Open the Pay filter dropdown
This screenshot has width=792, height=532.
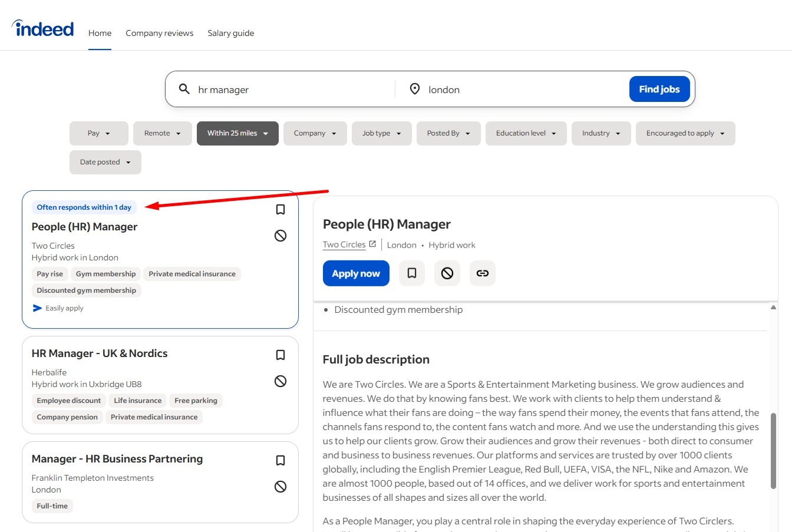(x=99, y=133)
